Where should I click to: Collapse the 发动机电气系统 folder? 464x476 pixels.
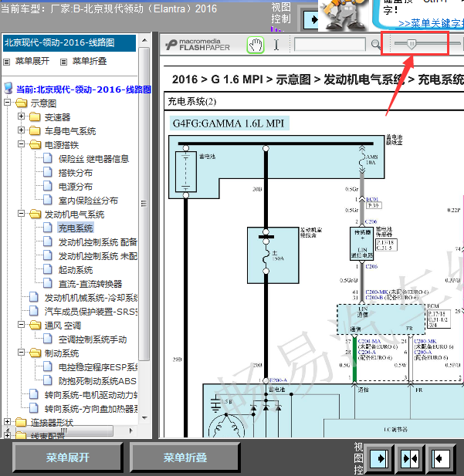21,214
